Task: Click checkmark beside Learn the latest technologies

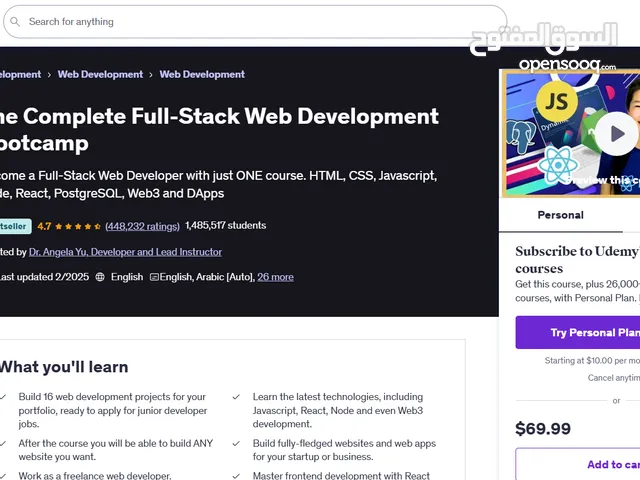Action: click(x=236, y=397)
